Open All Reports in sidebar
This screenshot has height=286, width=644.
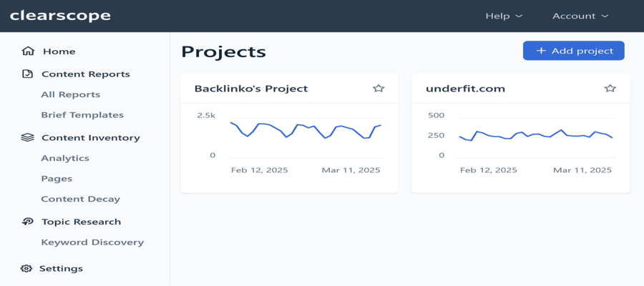pyautogui.click(x=71, y=94)
